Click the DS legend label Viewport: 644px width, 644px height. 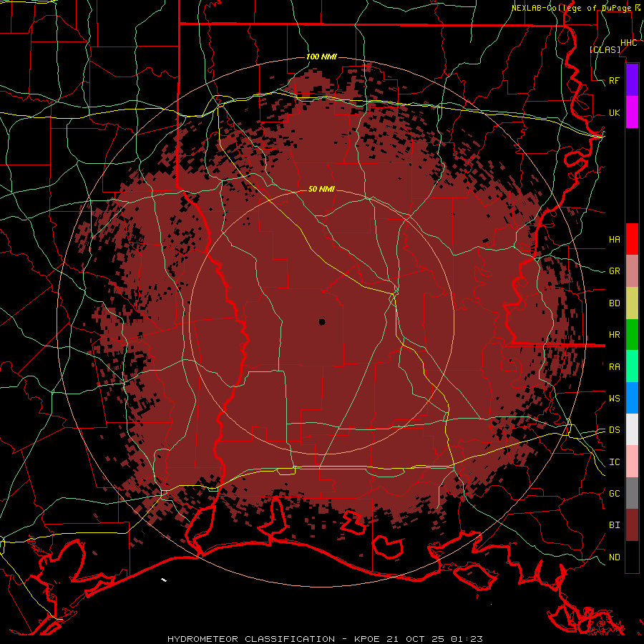[x=615, y=430]
